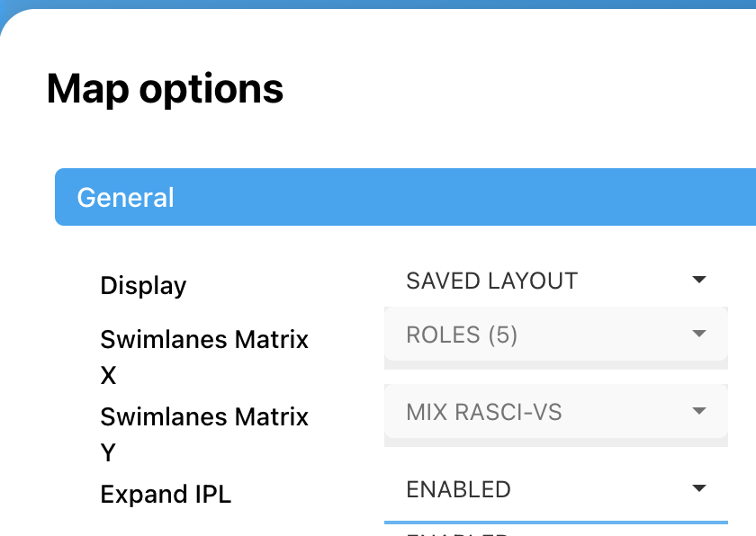756x536 pixels.
Task: Click the Display field label
Action: pyautogui.click(x=143, y=286)
